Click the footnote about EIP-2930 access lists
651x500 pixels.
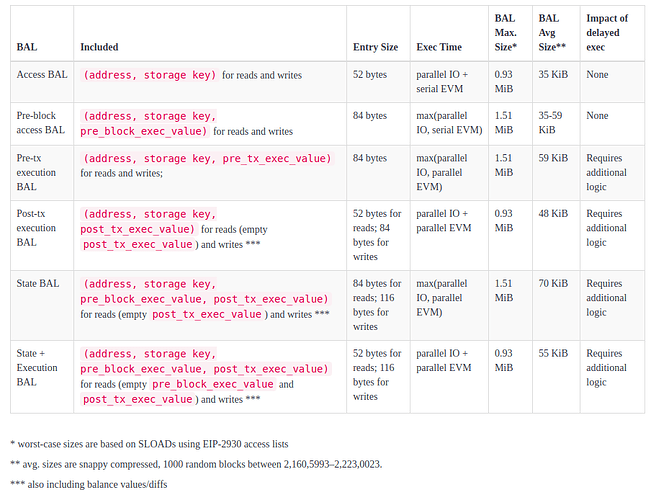(149, 444)
